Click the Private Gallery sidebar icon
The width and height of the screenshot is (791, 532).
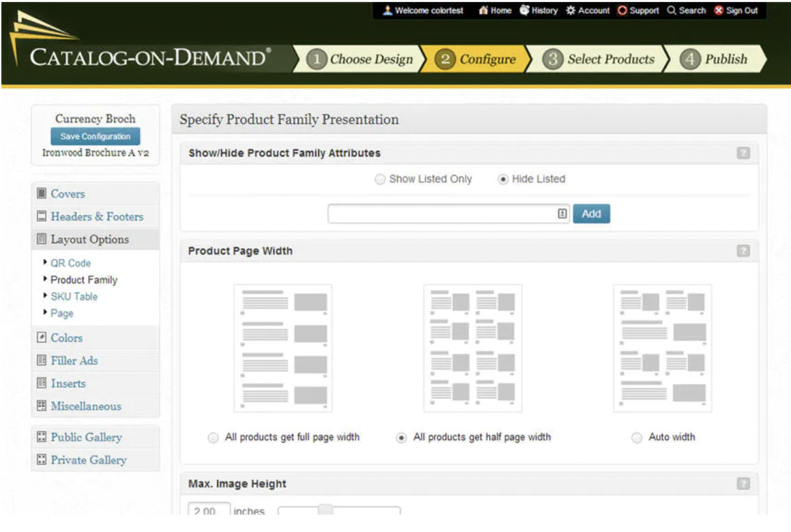pyautogui.click(x=42, y=460)
